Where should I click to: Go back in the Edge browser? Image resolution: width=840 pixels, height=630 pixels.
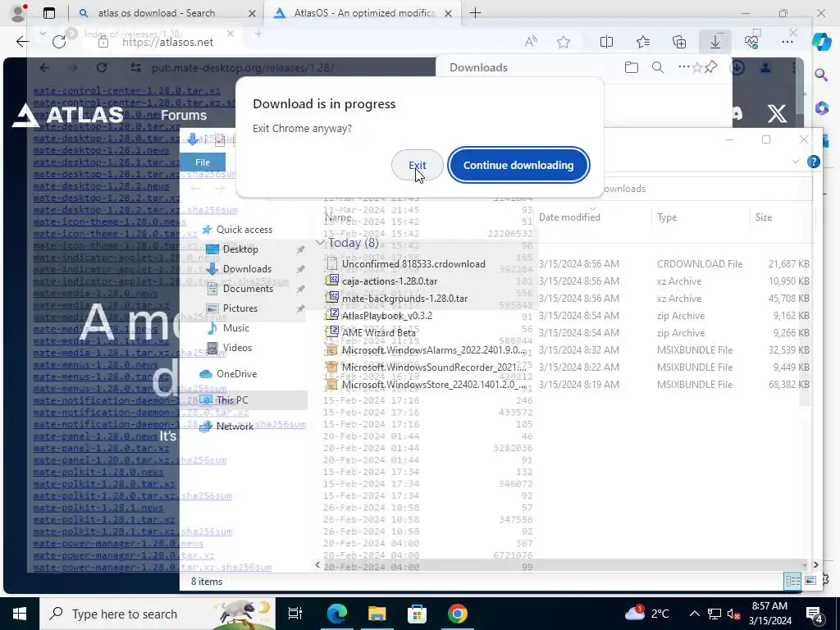tap(22, 42)
